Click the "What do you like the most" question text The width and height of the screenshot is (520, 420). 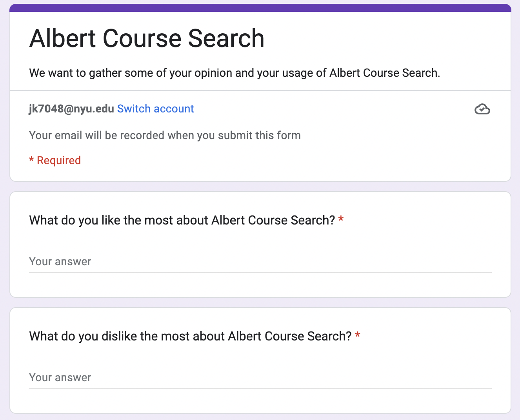point(182,220)
